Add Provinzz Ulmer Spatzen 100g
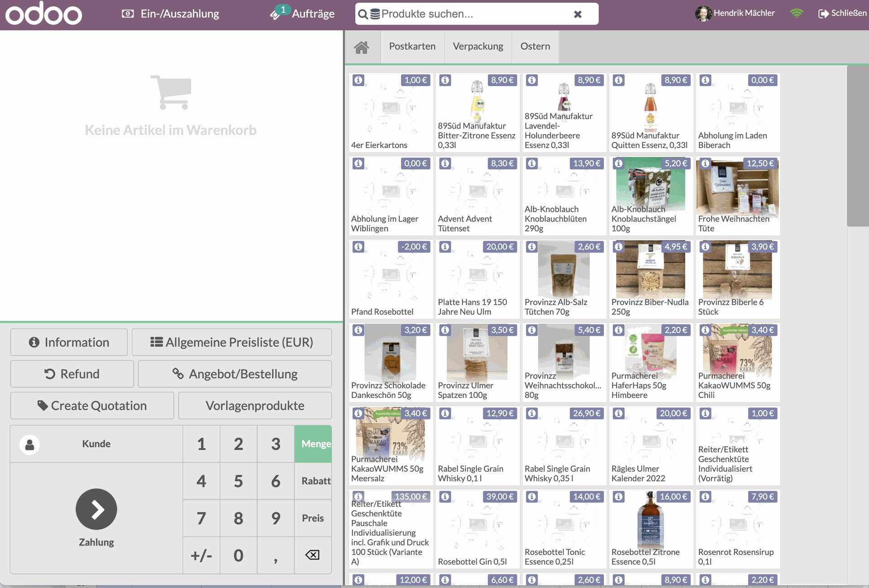 (477, 363)
